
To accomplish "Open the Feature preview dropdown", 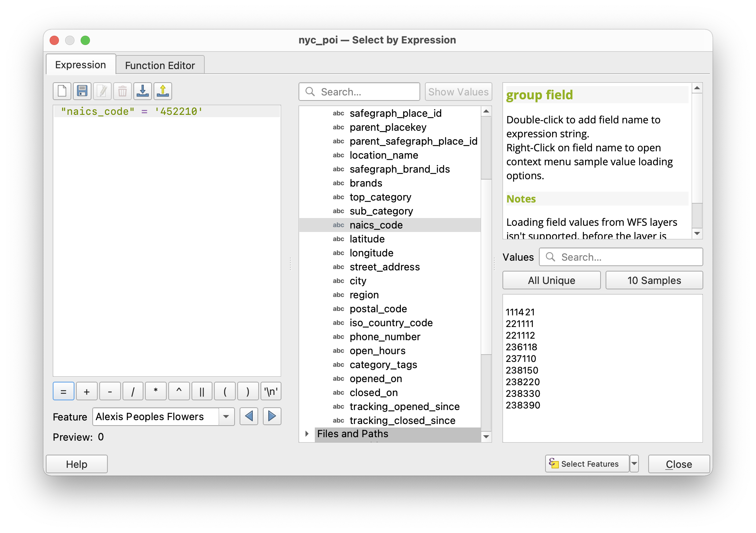I will click(226, 417).
